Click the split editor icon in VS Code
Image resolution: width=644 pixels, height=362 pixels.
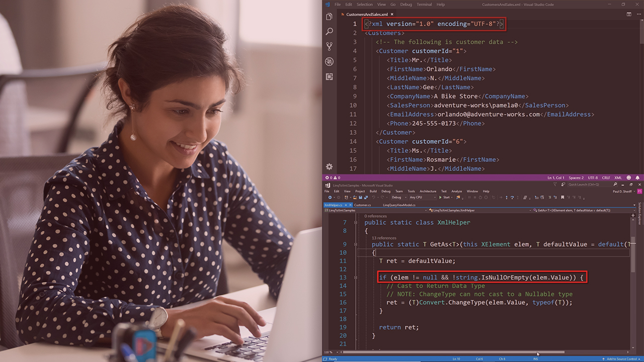click(629, 15)
